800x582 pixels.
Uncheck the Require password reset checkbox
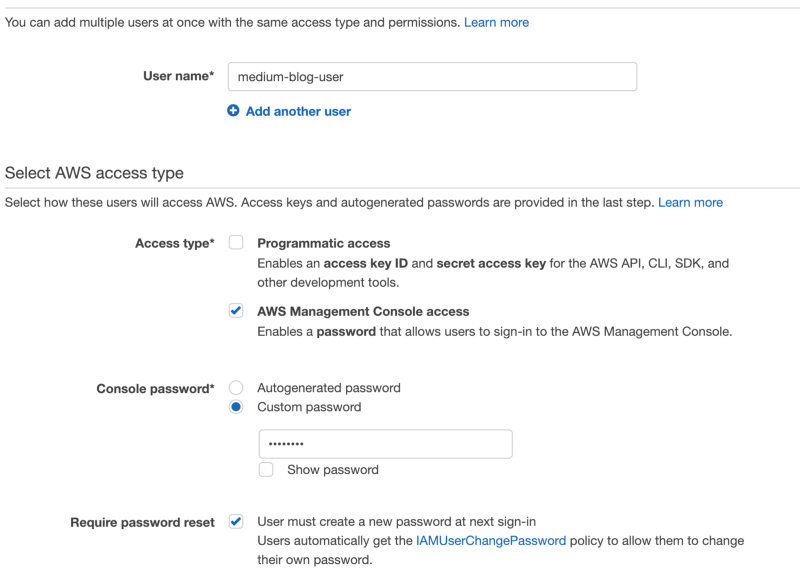click(x=236, y=521)
